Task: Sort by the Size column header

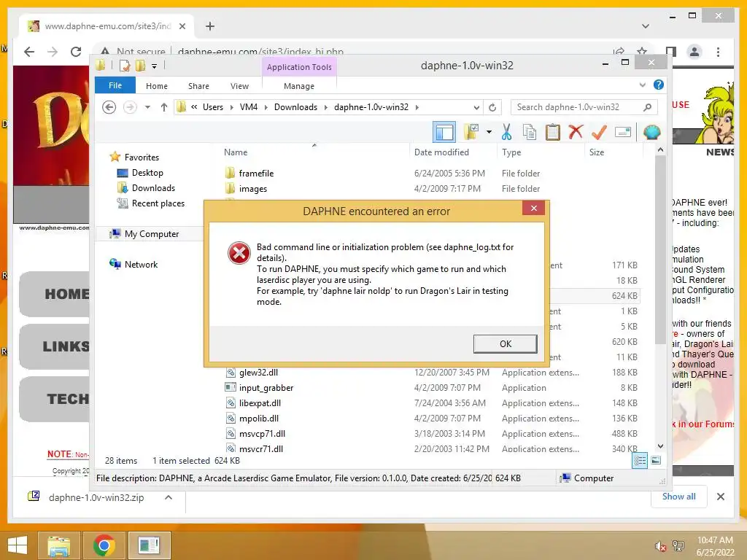Action: [x=597, y=152]
